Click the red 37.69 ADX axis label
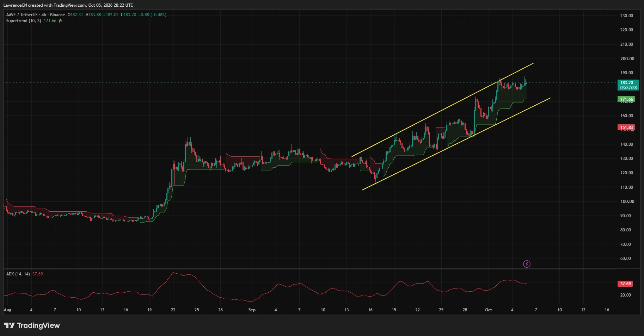The height and width of the screenshot is (336, 644). [626, 284]
